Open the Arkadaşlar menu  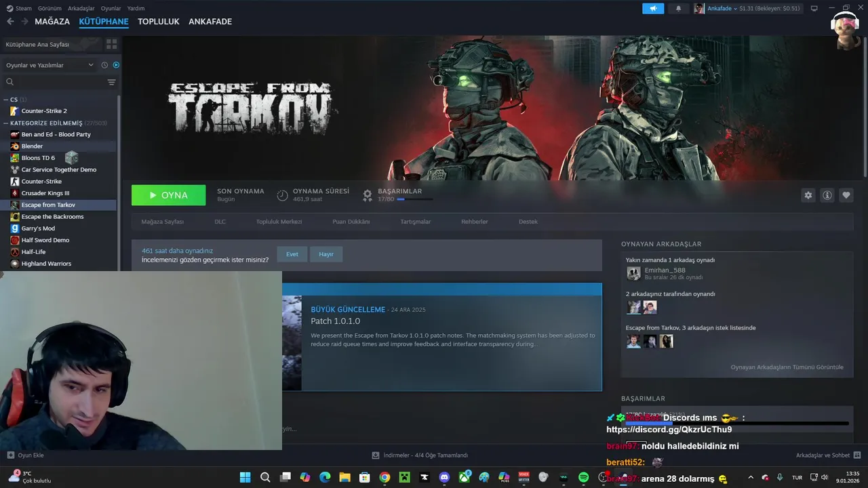coord(81,8)
